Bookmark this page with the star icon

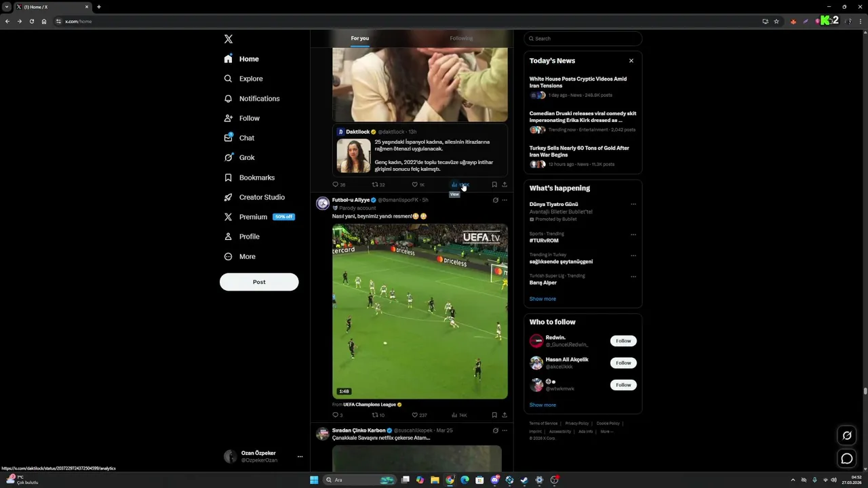[776, 21]
